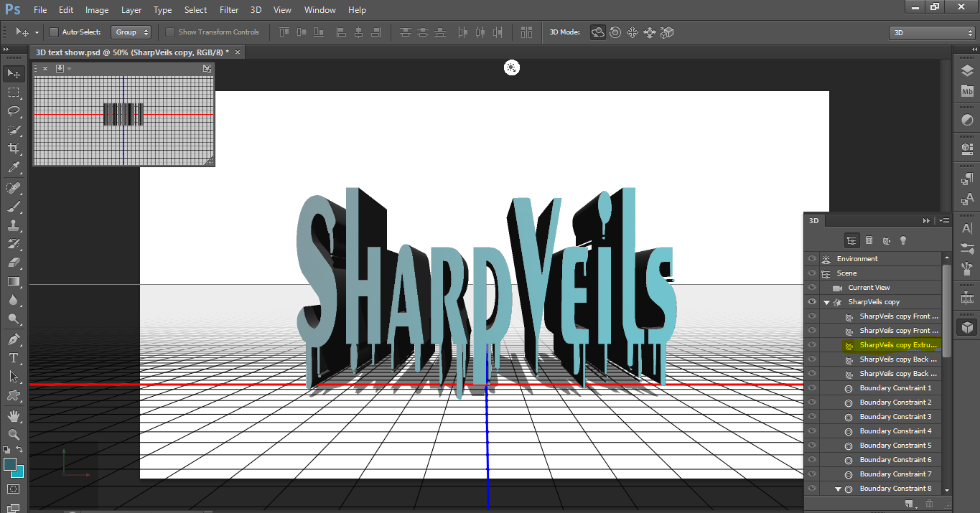980x513 pixels.
Task: Select the Zoom tool
Action: click(14, 435)
